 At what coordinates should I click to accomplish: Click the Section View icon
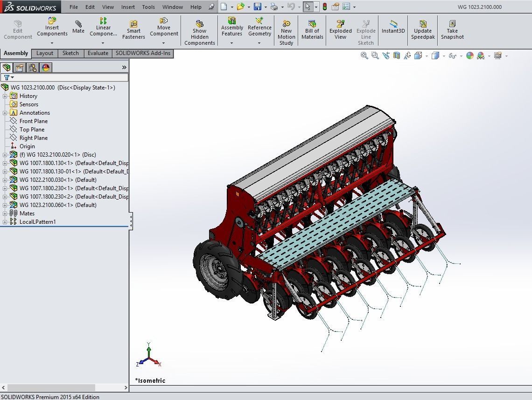click(396, 55)
